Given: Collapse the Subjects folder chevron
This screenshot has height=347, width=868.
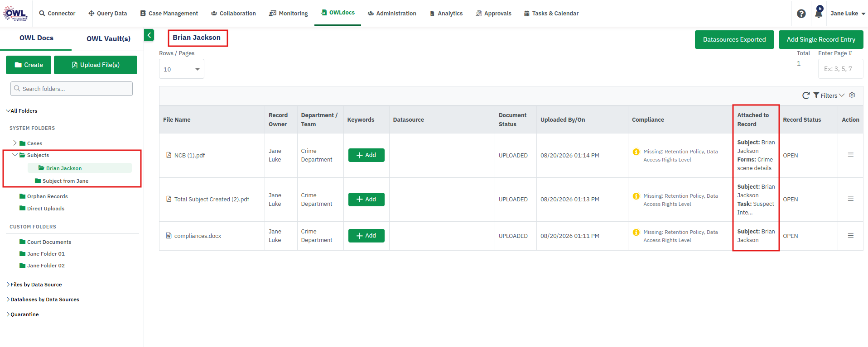Looking at the screenshot, I should point(15,155).
